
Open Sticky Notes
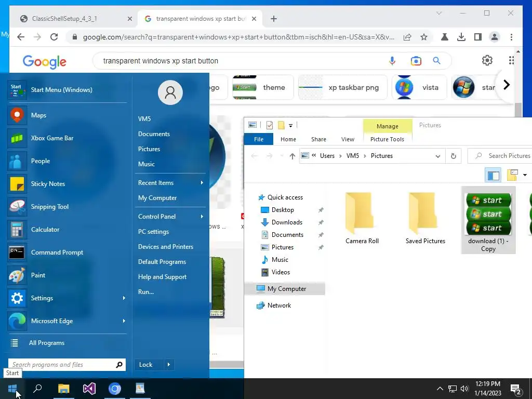click(x=67, y=184)
